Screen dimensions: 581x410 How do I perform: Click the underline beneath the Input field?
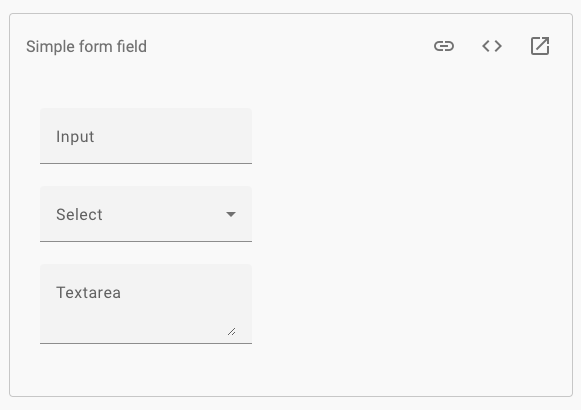pos(146,163)
